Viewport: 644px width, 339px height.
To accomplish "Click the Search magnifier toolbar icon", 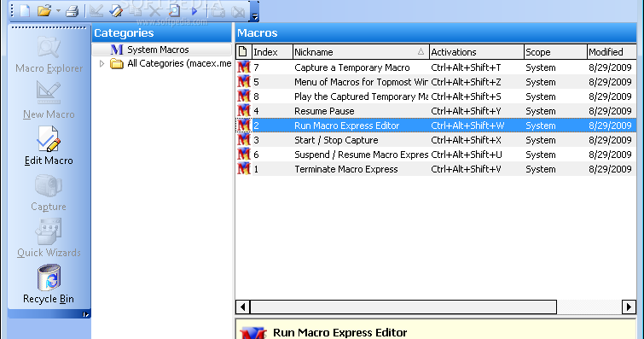I will [174, 11].
